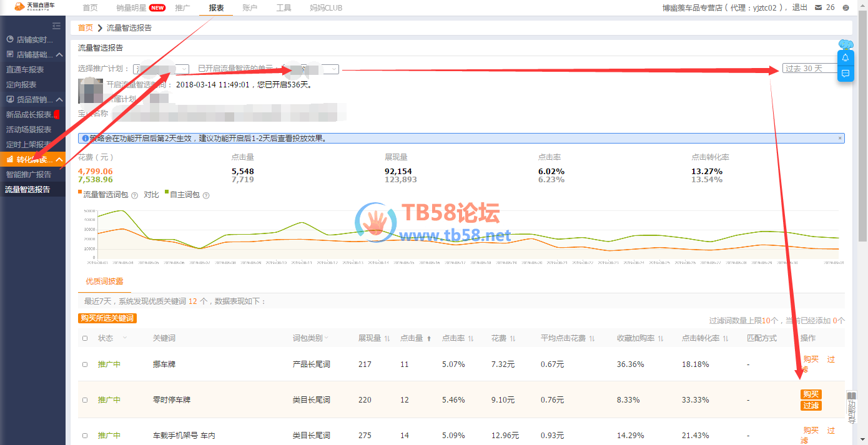Click the mail envelope icon in header
The height and width of the screenshot is (445, 868).
(x=818, y=7)
